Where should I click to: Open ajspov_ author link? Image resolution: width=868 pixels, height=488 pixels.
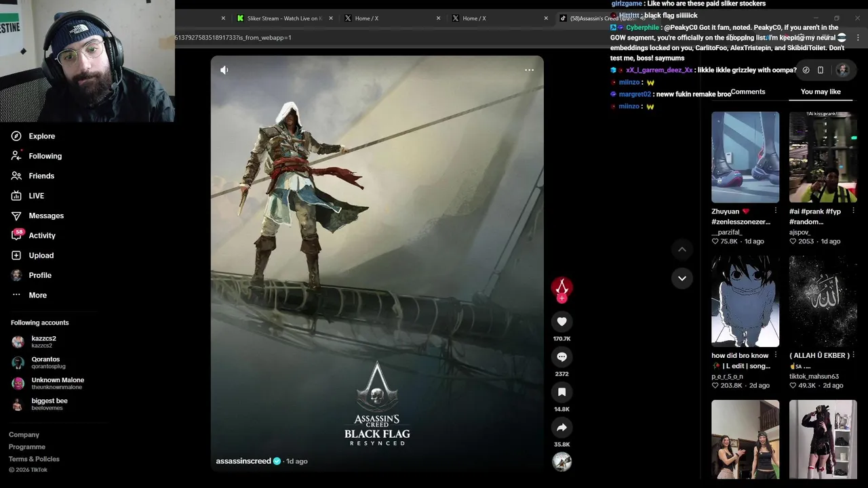pyautogui.click(x=800, y=232)
